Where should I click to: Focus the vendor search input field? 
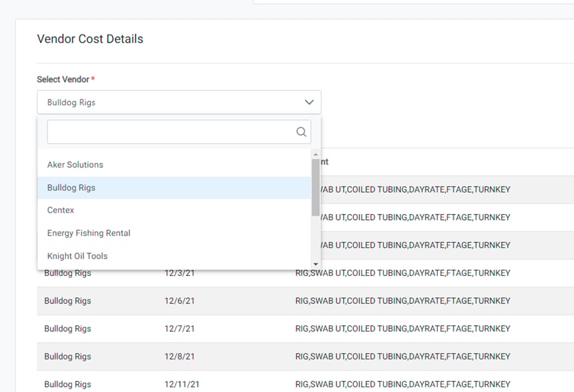click(x=179, y=131)
